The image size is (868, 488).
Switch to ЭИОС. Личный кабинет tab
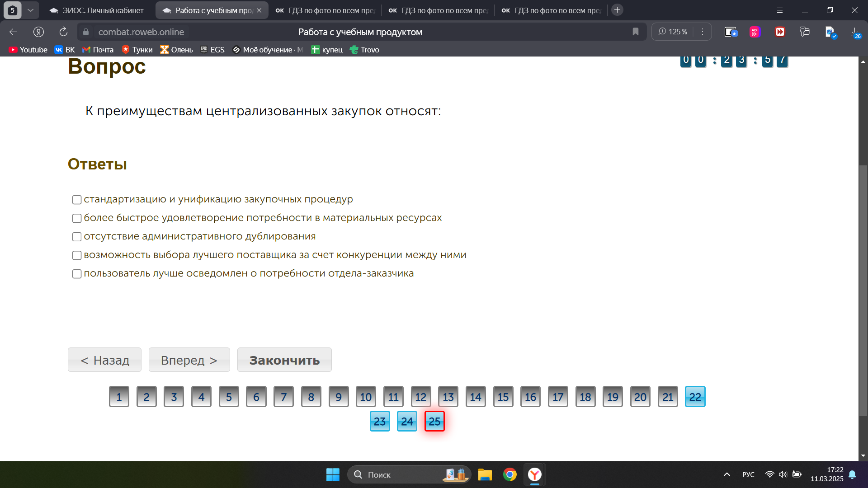97,10
